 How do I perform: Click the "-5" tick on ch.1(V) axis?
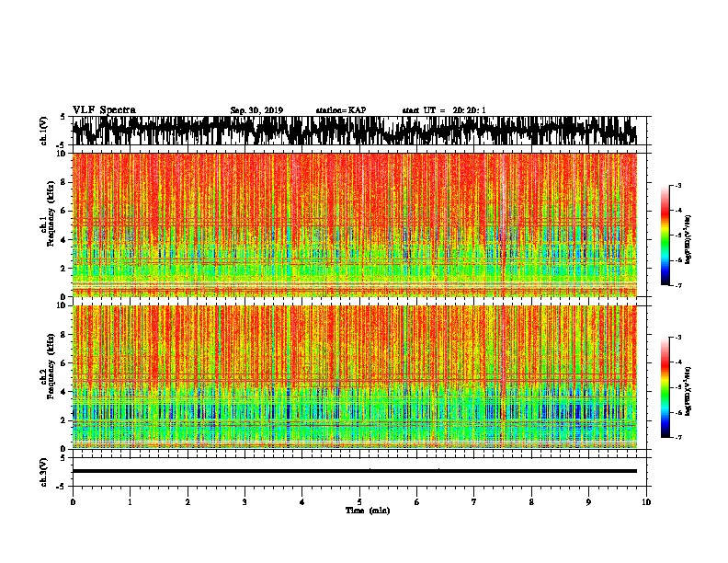tap(63, 145)
